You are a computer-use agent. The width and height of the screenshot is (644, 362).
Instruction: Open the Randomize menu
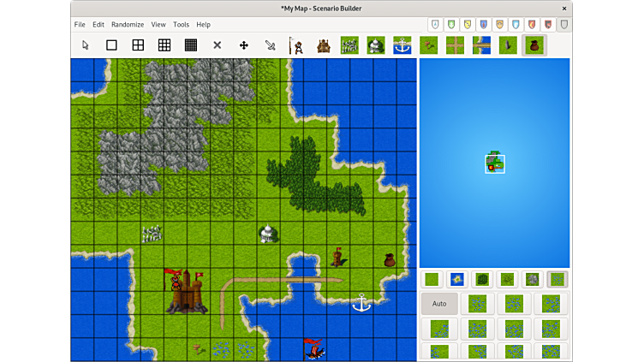(128, 25)
